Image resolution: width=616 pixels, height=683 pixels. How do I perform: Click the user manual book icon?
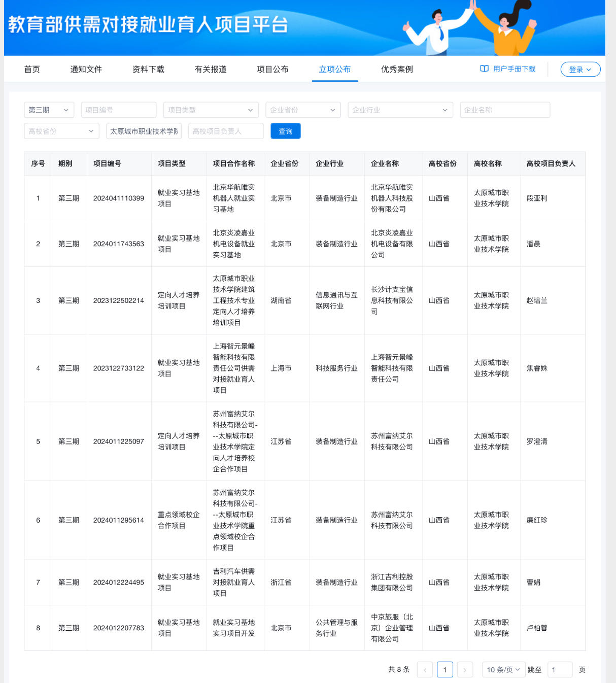pyautogui.click(x=484, y=69)
